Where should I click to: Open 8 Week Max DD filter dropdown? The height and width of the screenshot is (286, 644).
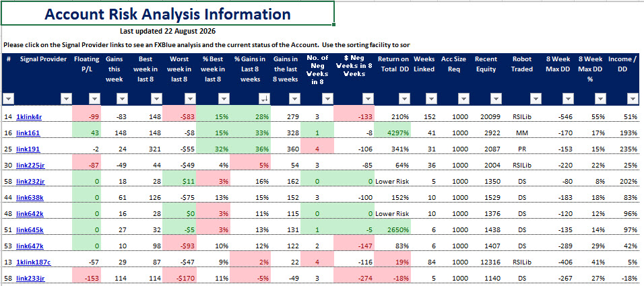pyautogui.click(x=568, y=98)
